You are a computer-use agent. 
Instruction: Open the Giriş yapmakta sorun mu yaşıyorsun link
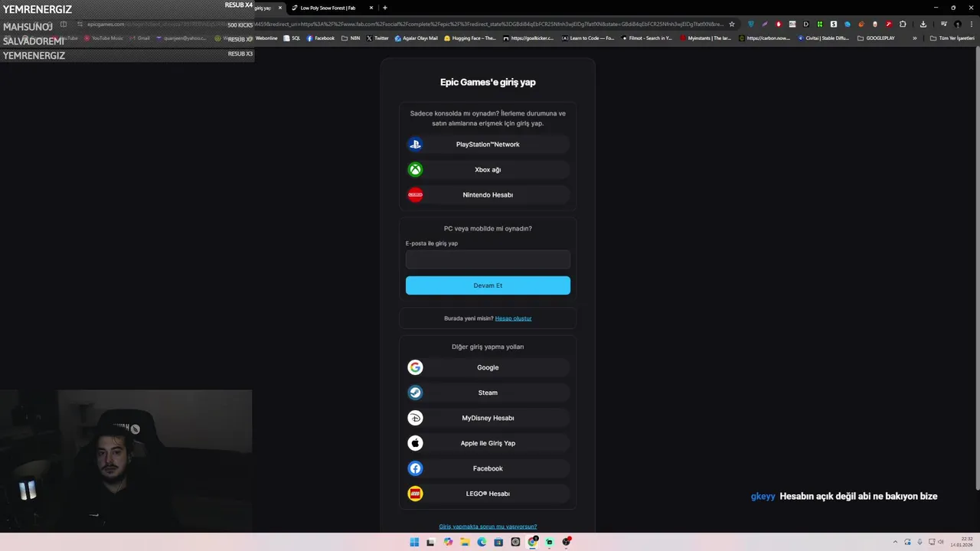point(488,527)
